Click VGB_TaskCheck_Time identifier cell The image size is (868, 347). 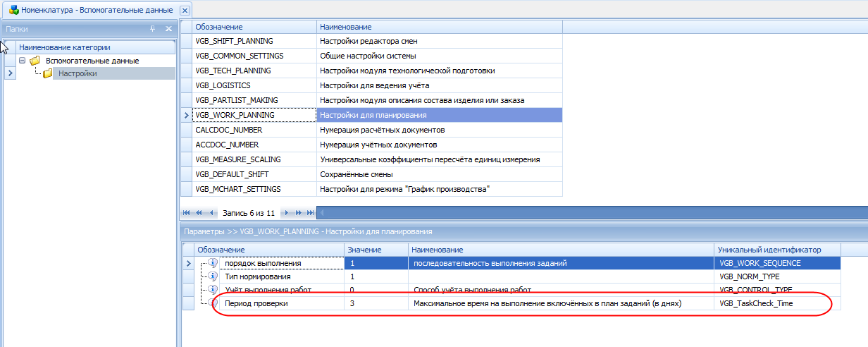coord(778,303)
